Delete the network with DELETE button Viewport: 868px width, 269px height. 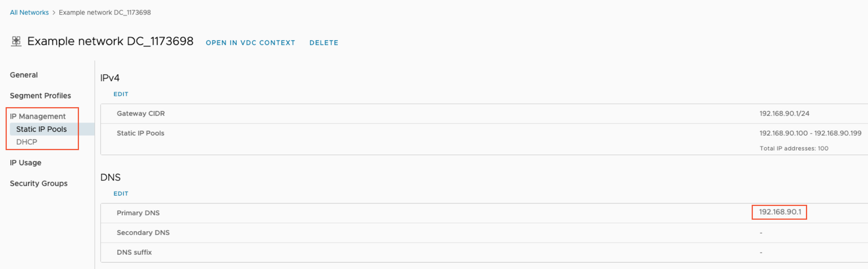click(x=324, y=43)
